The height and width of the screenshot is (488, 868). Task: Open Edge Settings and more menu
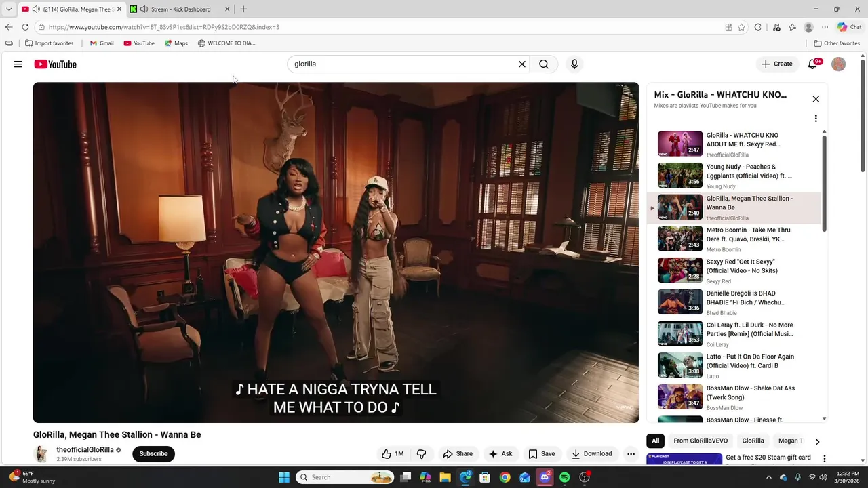pyautogui.click(x=825, y=27)
